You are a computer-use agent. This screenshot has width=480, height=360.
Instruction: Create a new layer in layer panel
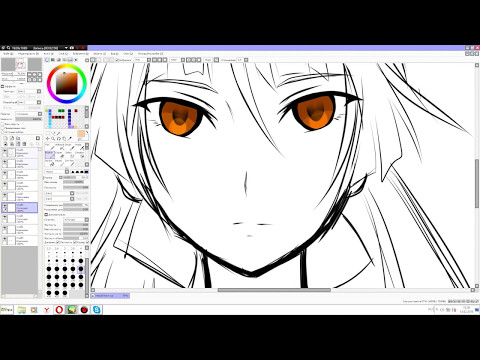pos(6,138)
